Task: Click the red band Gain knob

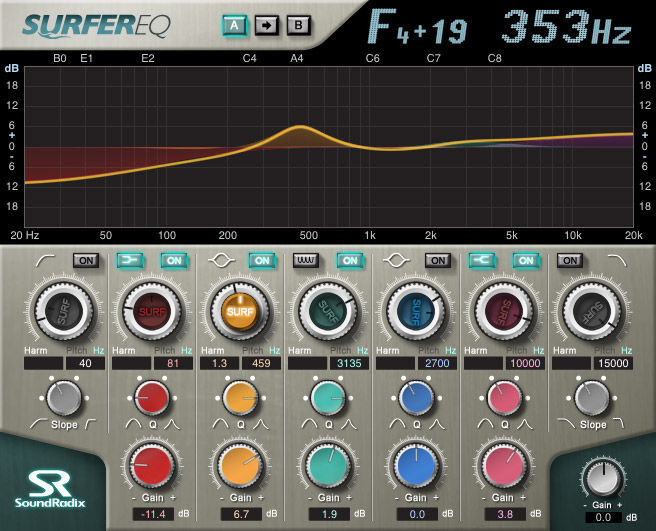Action: (x=152, y=466)
